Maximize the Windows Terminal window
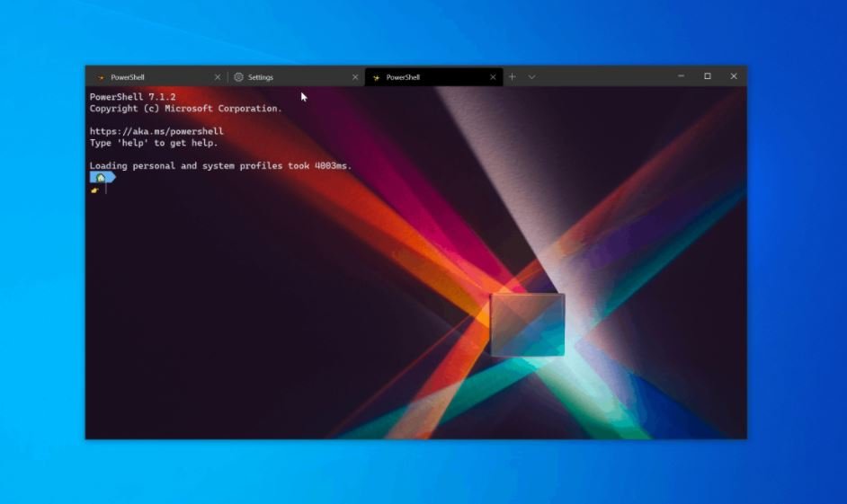This screenshot has width=847, height=504. [x=708, y=76]
